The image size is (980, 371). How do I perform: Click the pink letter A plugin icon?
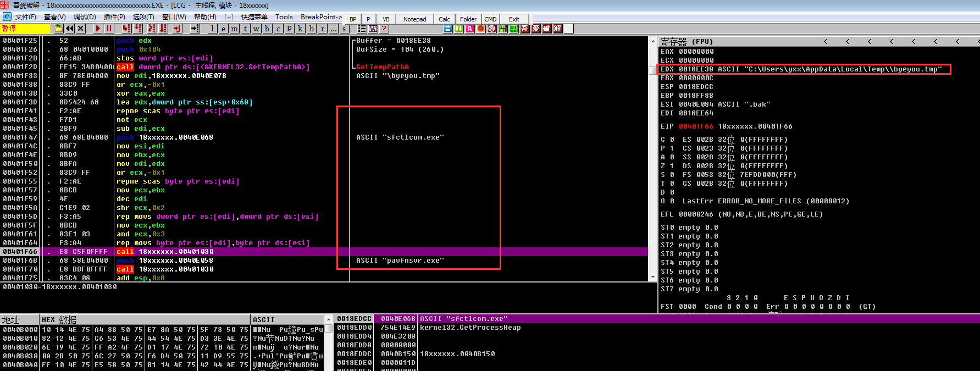tap(470, 29)
